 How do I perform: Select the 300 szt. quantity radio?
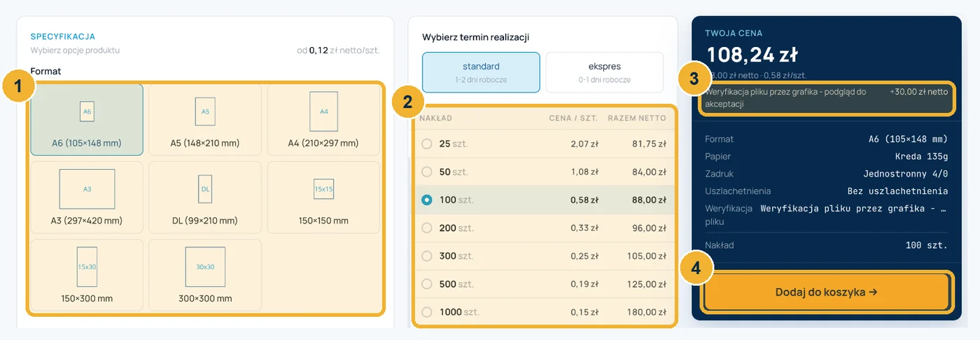click(x=427, y=256)
